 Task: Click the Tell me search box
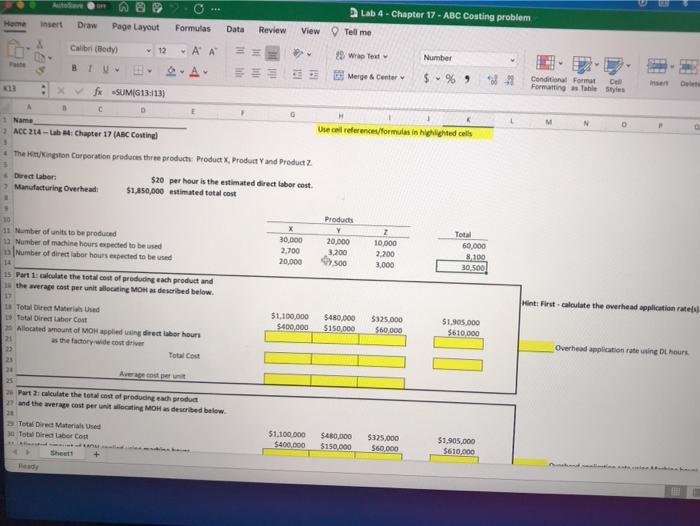(x=352, y=32)
